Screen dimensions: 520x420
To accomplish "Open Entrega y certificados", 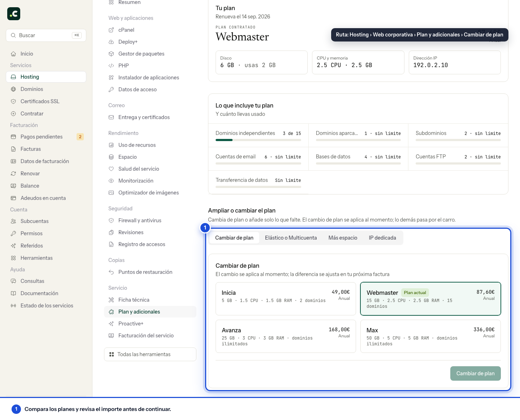I will [150, 117].
